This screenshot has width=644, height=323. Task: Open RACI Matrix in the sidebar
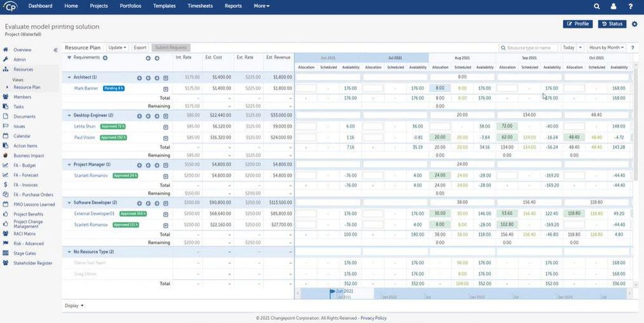point(24,234)
